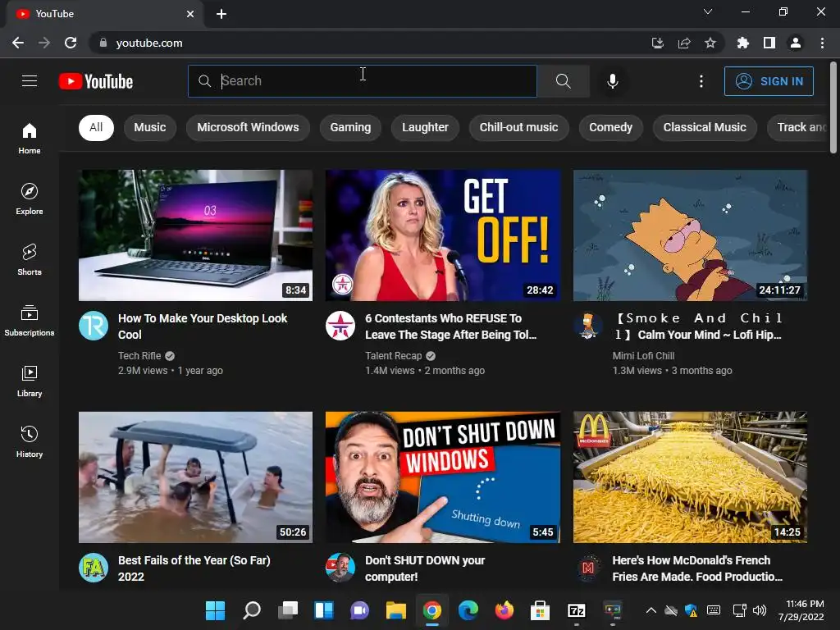Toggle Chrome side panel icon

(769, 43)
